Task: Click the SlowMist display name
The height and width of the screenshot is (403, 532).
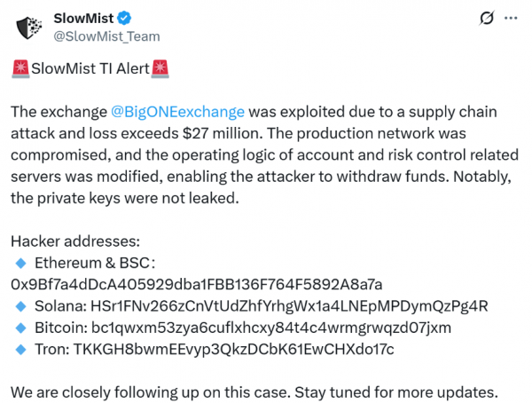Action: click(x=83, y=19)
